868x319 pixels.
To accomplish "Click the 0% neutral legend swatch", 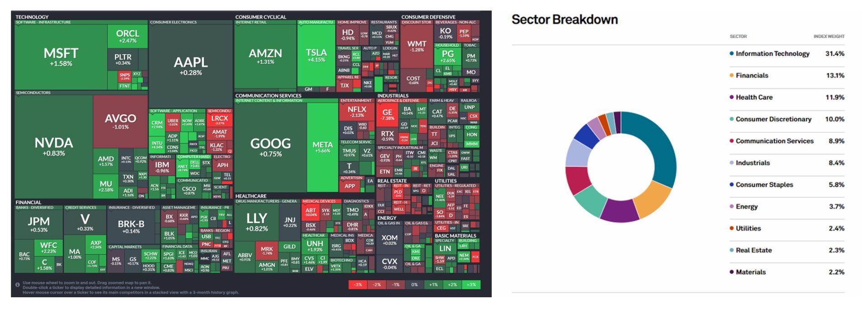I will pyautogui.click(x=414, y=285).
